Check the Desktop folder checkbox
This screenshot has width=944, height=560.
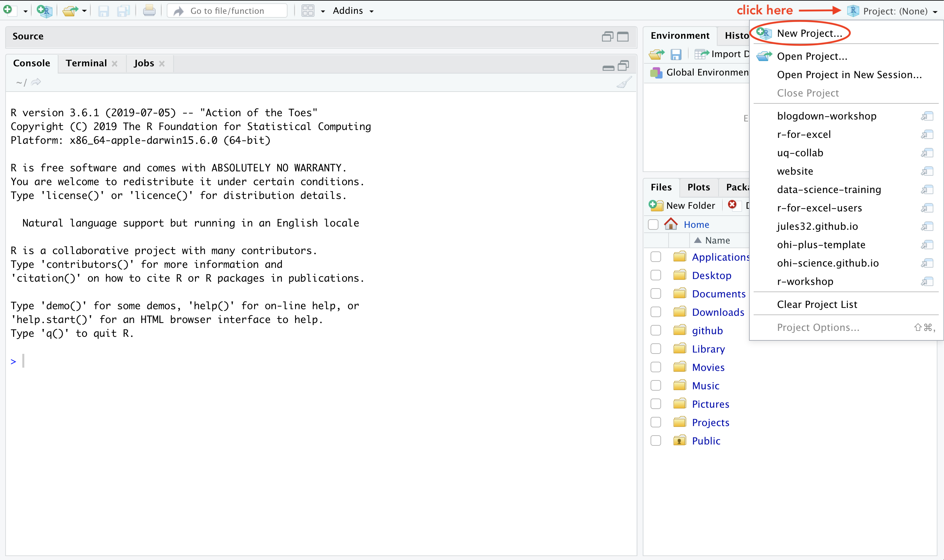656,275
